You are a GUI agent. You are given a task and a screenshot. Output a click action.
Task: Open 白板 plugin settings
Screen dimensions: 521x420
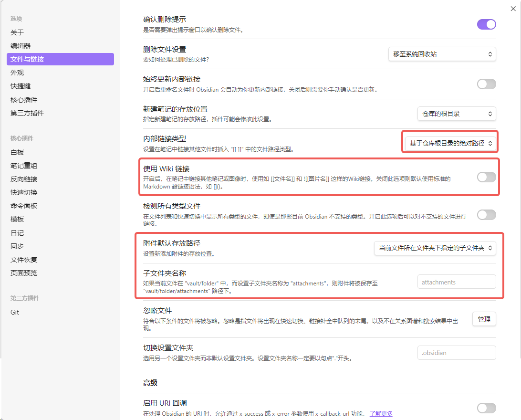click(x=60, y=152)
